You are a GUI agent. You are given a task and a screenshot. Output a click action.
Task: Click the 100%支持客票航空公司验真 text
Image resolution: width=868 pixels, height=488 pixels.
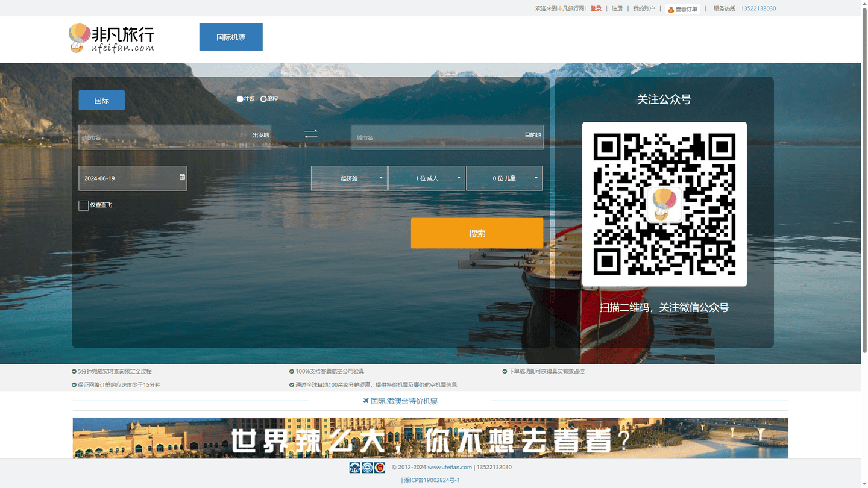330,371
